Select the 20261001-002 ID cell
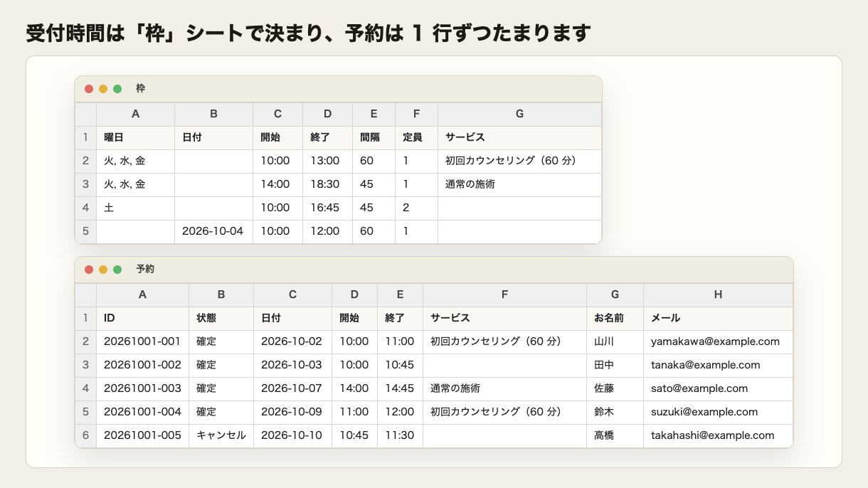Screen dimensions: 868x488 tap(143, 366)
